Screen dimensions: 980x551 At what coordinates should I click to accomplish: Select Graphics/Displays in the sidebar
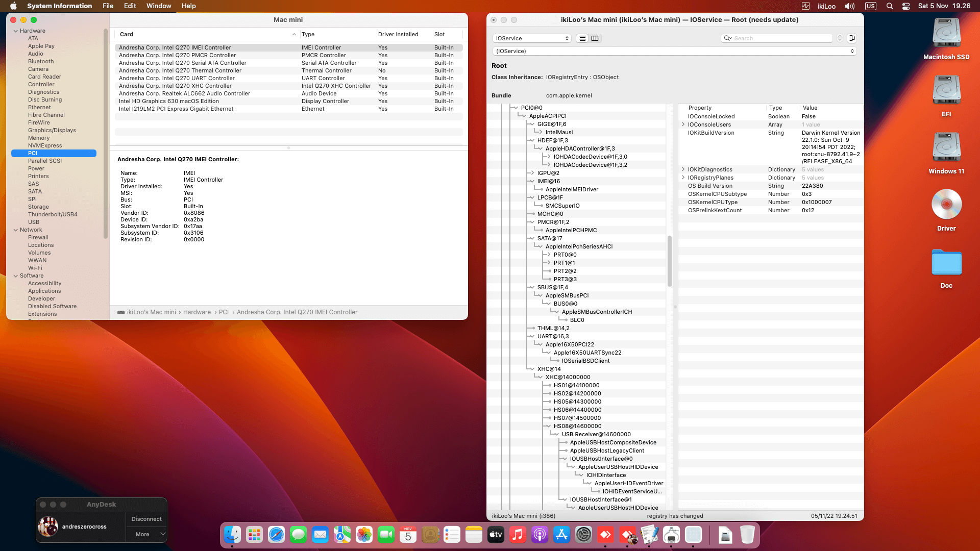tap(52, 131)
